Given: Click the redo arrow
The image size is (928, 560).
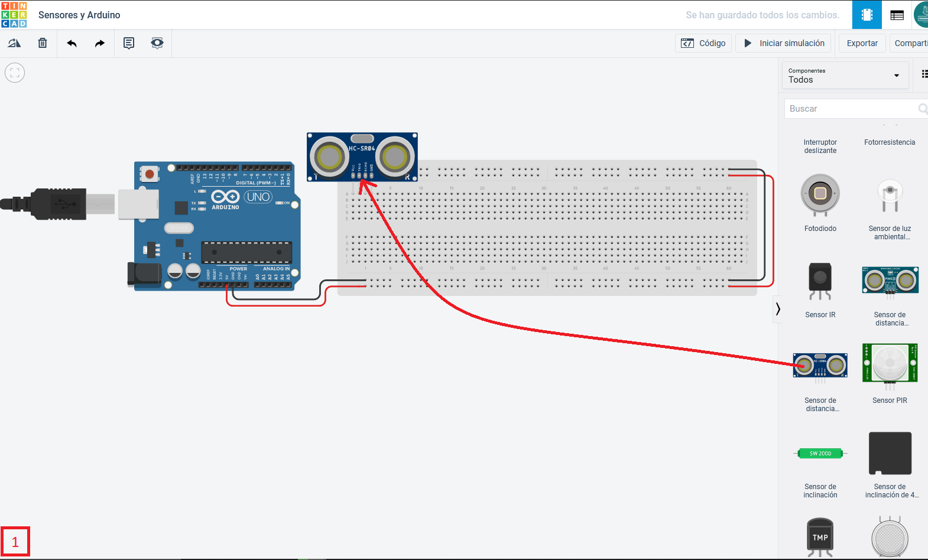Looking at the screenshot, I should 100,43.
